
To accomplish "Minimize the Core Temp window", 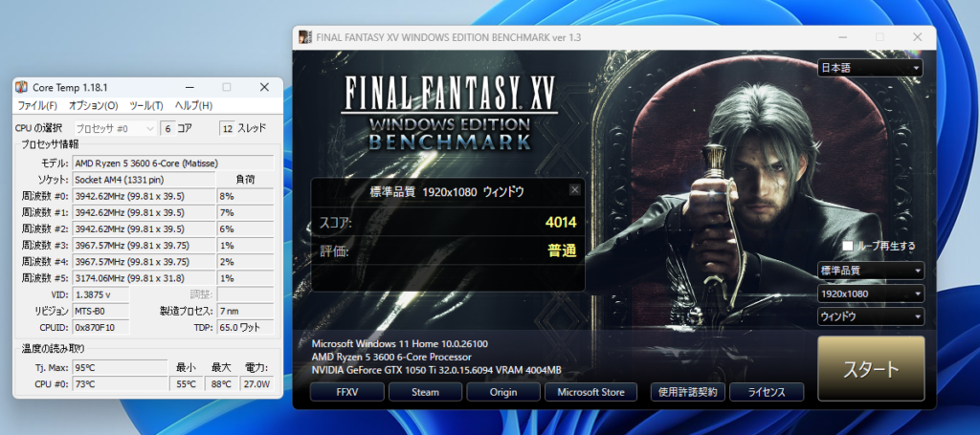I will coord(189,87).
